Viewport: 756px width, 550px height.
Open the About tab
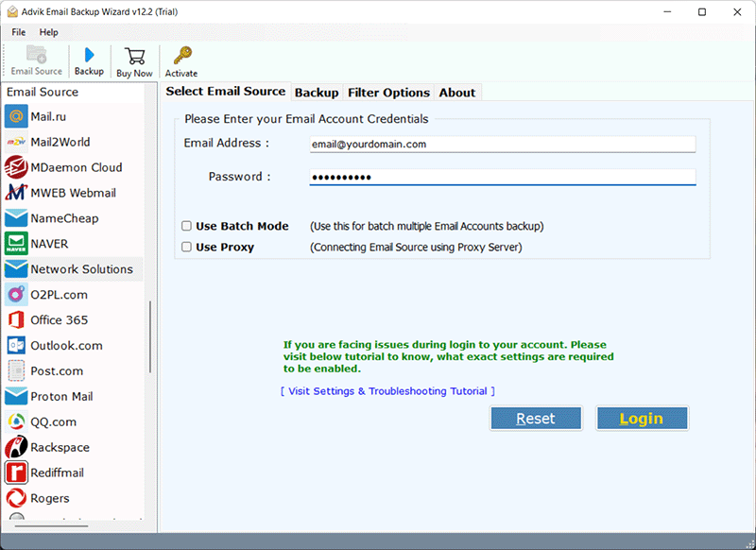point(457,93)
